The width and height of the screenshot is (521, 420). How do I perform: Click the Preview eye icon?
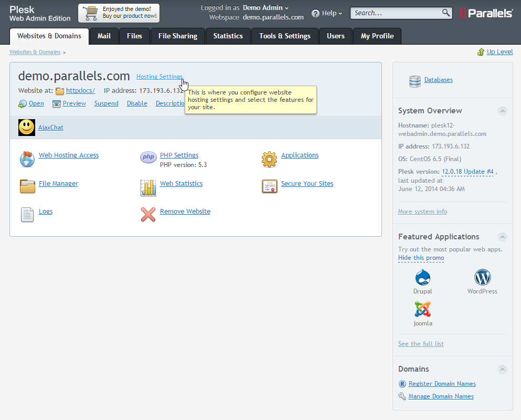(x=57, y=104)
